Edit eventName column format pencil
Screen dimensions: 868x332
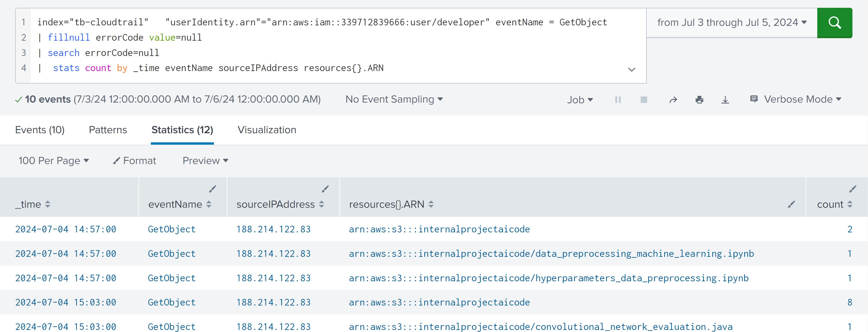click(212, 189)
